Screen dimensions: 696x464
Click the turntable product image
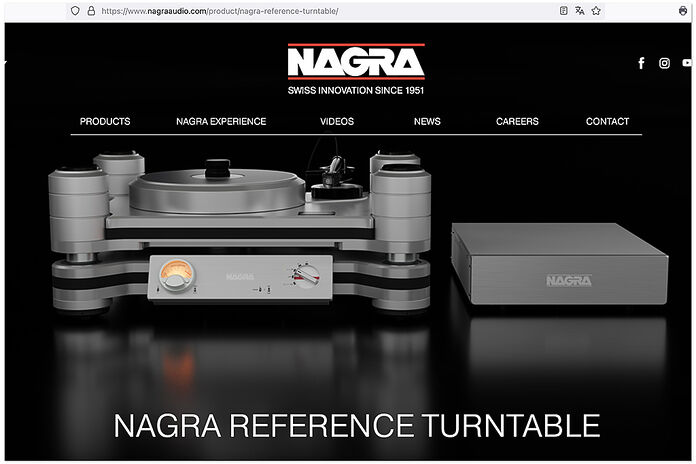(240, 231)
